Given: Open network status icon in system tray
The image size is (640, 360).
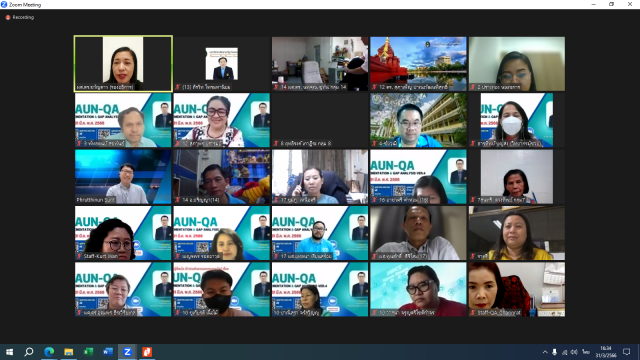Looking at the screenshot, I should coord(564,352).
